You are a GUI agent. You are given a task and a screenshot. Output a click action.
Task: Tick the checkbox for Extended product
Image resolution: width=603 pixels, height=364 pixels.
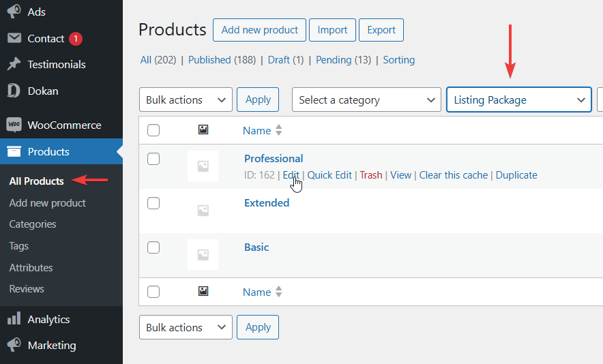pyautogui.click(x=153, y=203)
